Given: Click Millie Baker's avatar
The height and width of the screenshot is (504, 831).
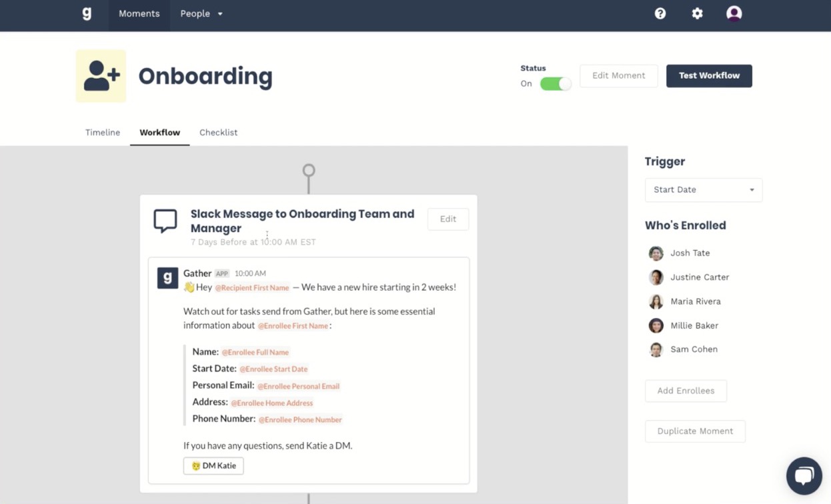Looking at the screenshot, I should (x=656, y=325).
